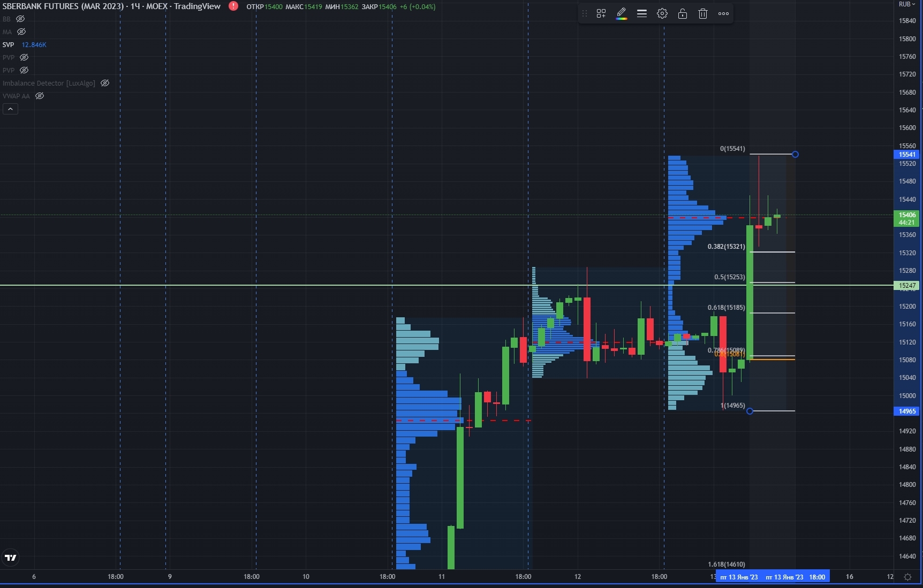
Task: Select the Fib anchor point at 15541
Action: 795,154
